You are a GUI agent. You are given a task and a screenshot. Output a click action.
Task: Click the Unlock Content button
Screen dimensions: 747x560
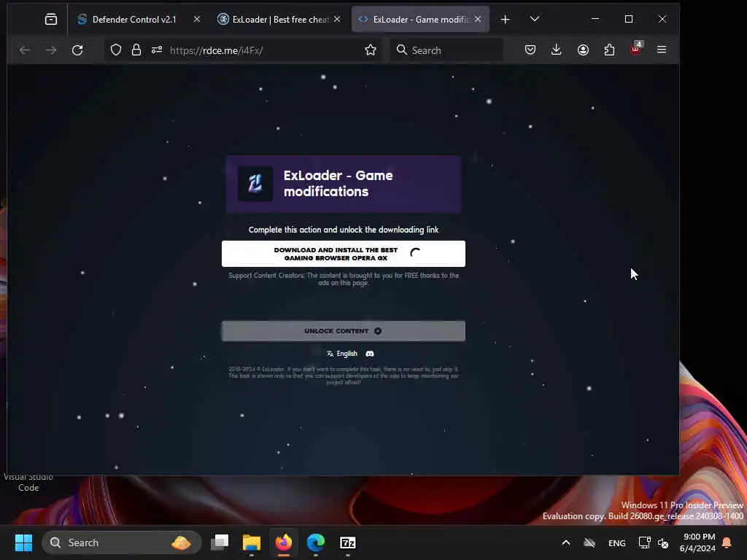[343, 331]
